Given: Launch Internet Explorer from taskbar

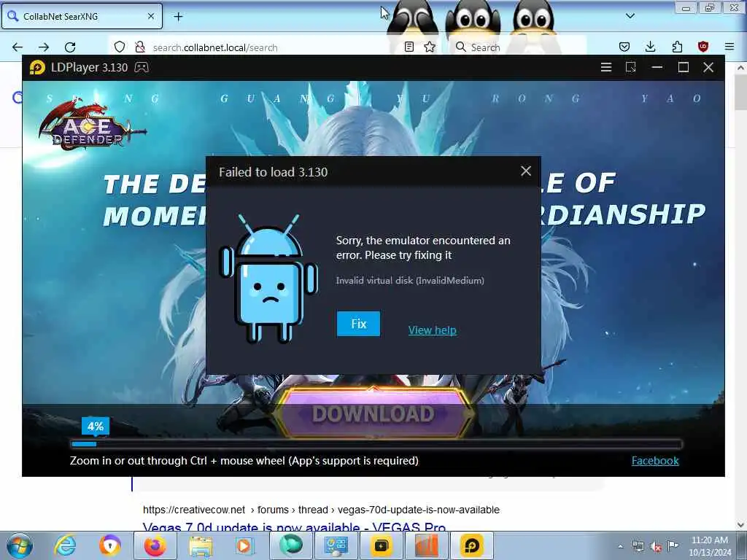Looking at the screenshot, I should [65, 545].
